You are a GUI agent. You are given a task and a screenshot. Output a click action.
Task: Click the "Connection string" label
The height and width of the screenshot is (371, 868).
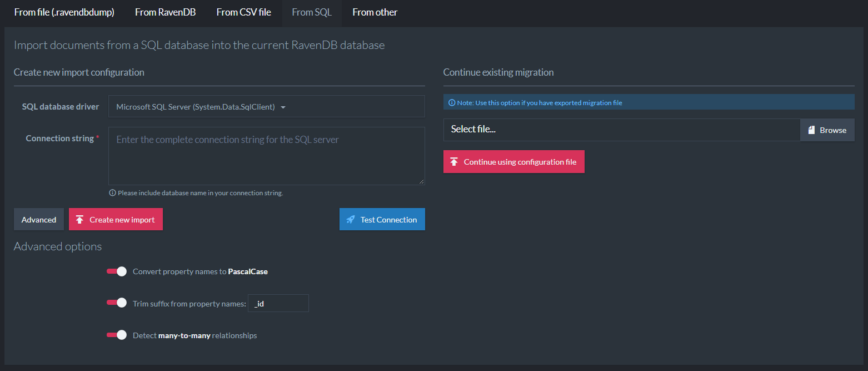pos(60,138)
